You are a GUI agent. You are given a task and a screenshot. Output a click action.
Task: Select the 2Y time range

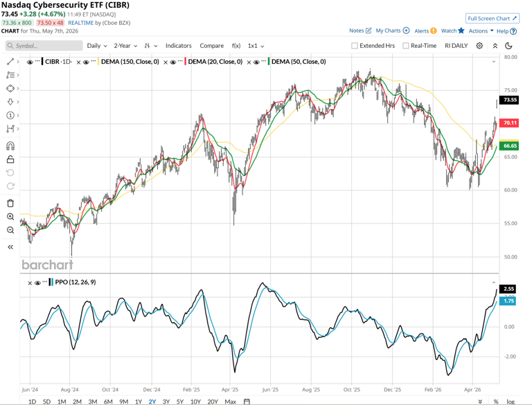[x=152, y=402]
